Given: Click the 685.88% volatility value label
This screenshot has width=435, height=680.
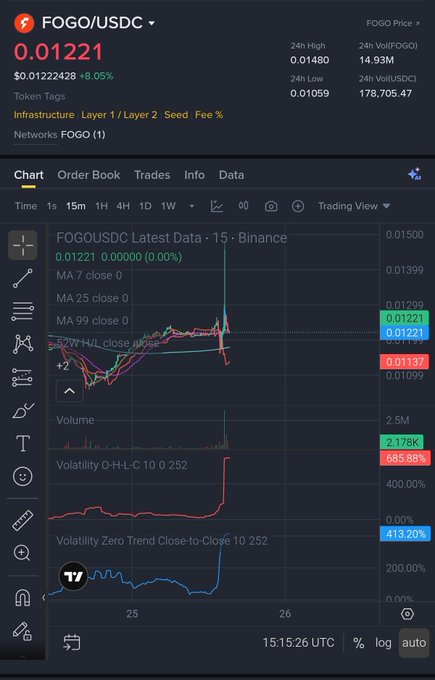Looking at the screenshot, I should point(405,458).
